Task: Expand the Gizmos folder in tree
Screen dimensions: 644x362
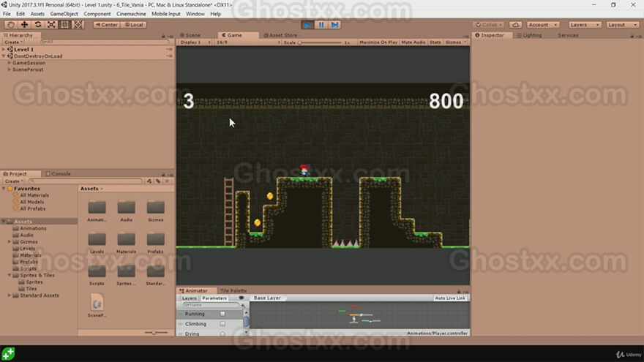Action: [9, 242]
